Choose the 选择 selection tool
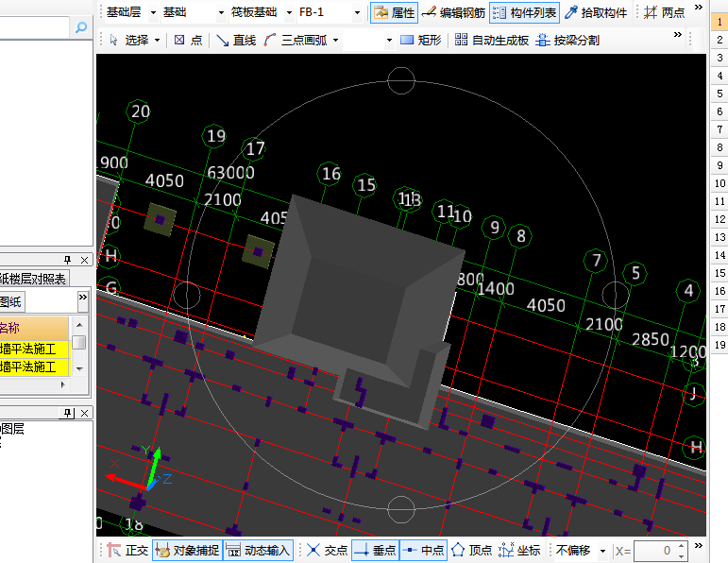The image size is (728, 563). (129, 41)
